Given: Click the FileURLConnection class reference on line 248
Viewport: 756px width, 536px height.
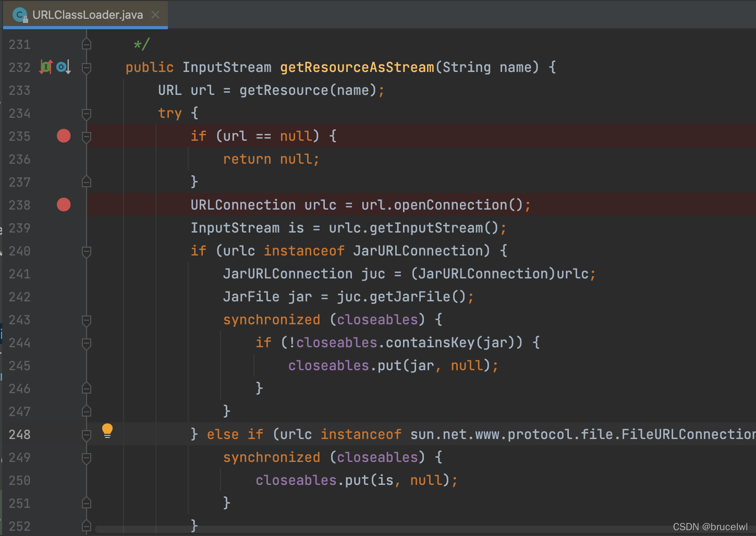Looking at the screenshot, I should point(689,434).
